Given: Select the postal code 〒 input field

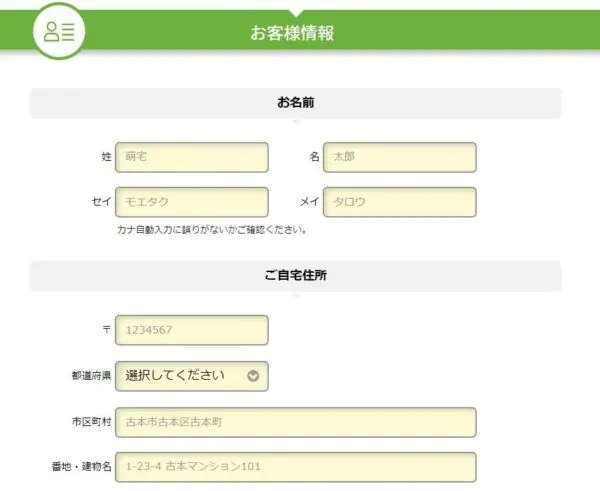Looking at the screenshot, I should [192, 330].
